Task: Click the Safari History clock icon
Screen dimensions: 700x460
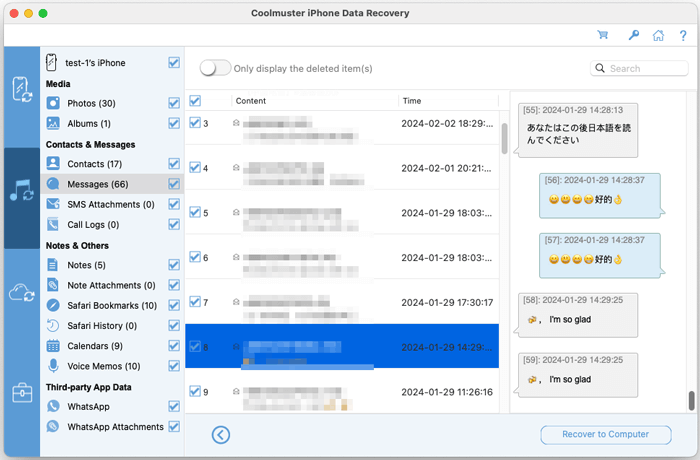Action: [x=53, y=326]
